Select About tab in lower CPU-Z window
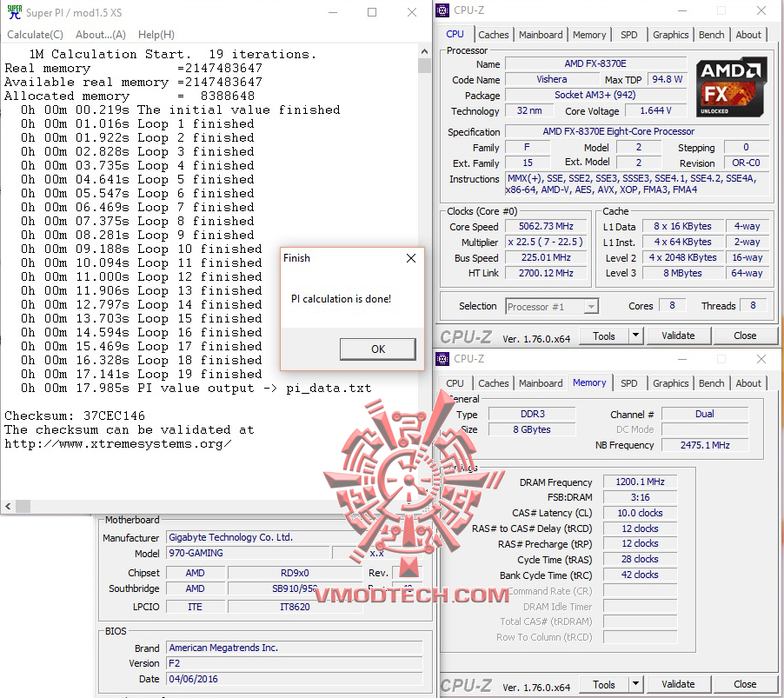784x698 pixels. pyautogui.click(x=748, y=383)
